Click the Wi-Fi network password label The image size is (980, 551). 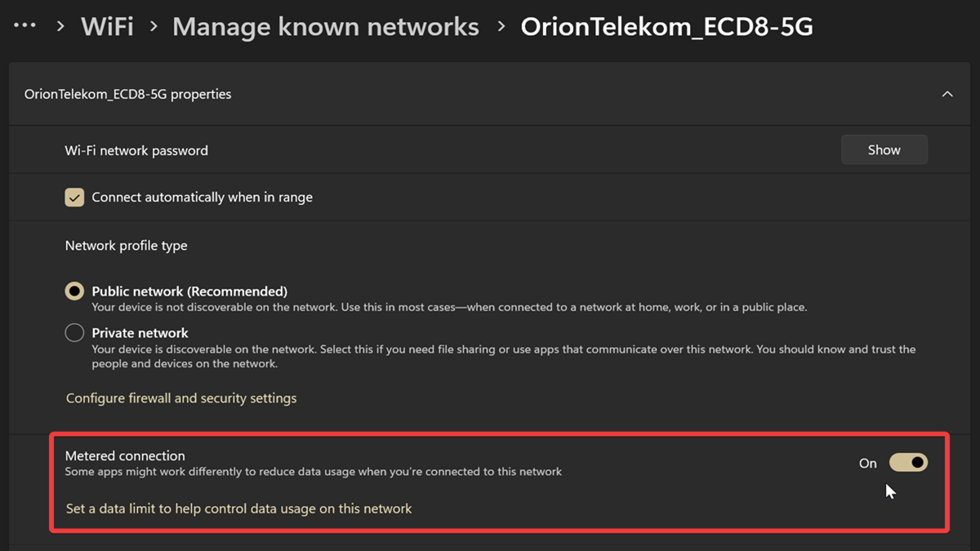[x=136, y=150]
